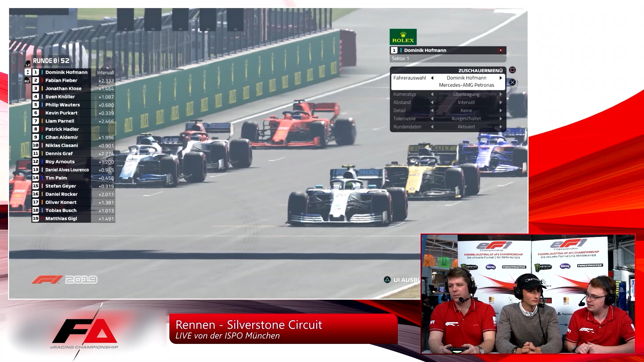
Task: Click the Sektor 1 label
Action: tap(400, 58)
